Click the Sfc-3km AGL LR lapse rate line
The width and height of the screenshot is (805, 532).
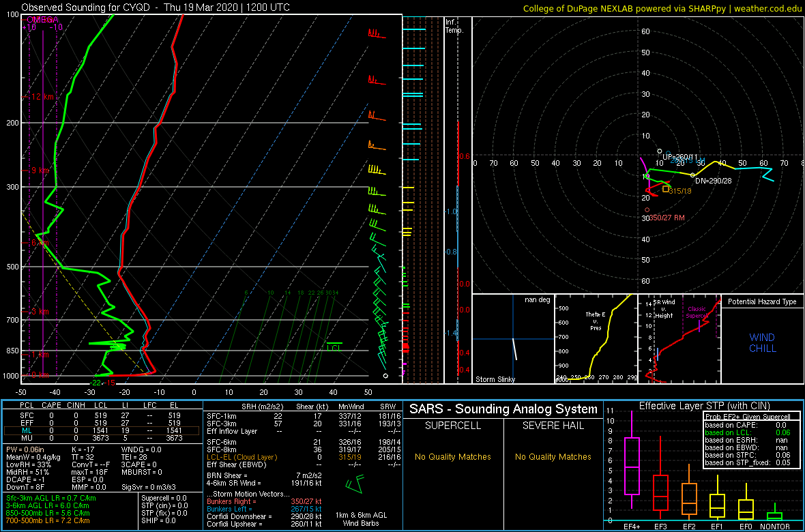tap(51, 498)
